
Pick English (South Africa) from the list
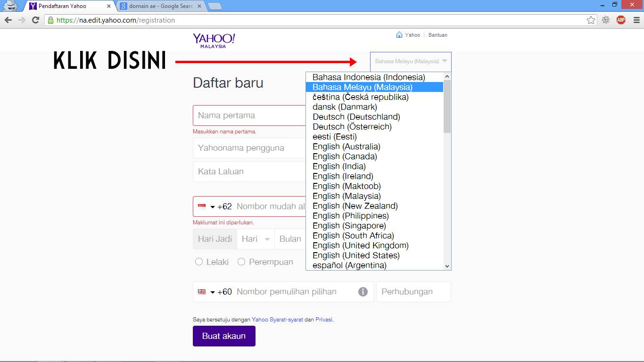tap(375, 236)
